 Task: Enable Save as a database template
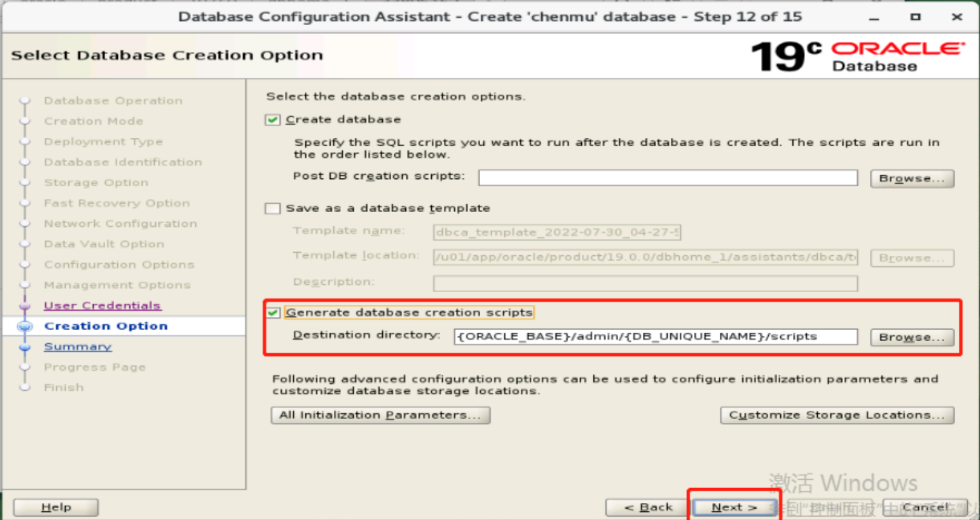tap(273, 209)
